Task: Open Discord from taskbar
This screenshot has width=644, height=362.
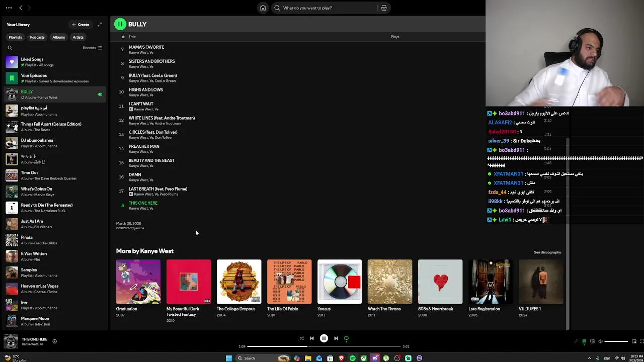Action: 375,358
